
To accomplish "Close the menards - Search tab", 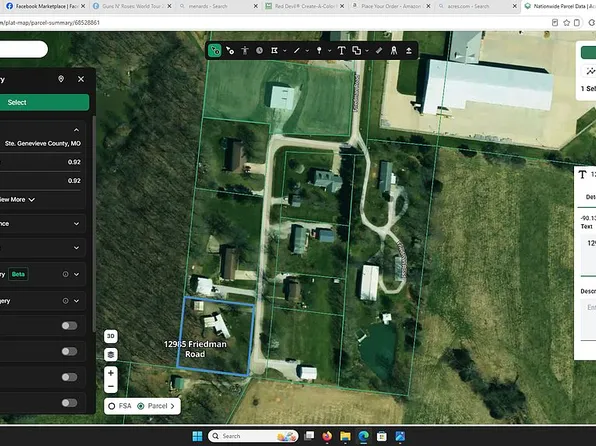I will (x=255, y=6).
